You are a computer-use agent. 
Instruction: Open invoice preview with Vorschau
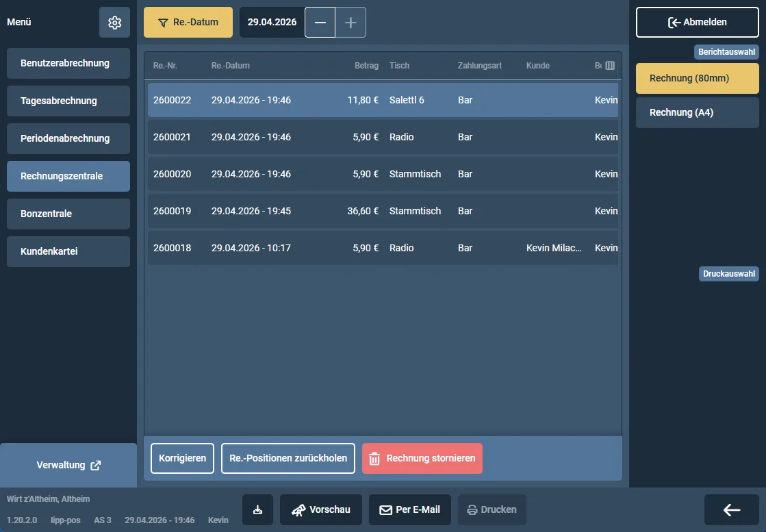tap(321, 509)
